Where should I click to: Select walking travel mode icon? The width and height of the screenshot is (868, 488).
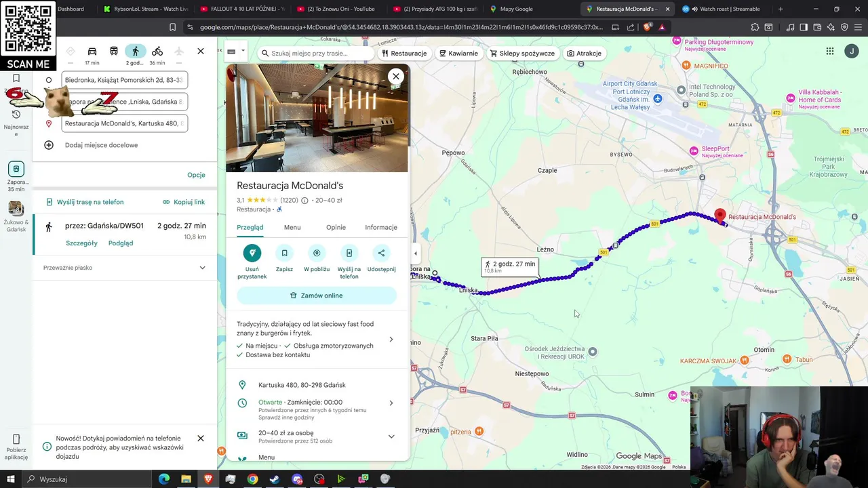tap(135, 52)
